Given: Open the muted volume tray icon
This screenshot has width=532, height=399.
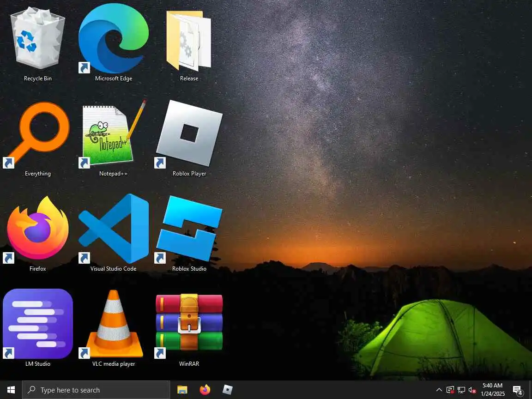Looking at the screenshot, I should coord(472,390).
